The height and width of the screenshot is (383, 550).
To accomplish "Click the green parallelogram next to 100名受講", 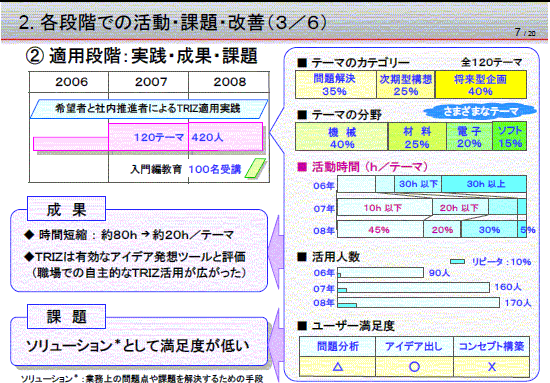I will 255,168.
